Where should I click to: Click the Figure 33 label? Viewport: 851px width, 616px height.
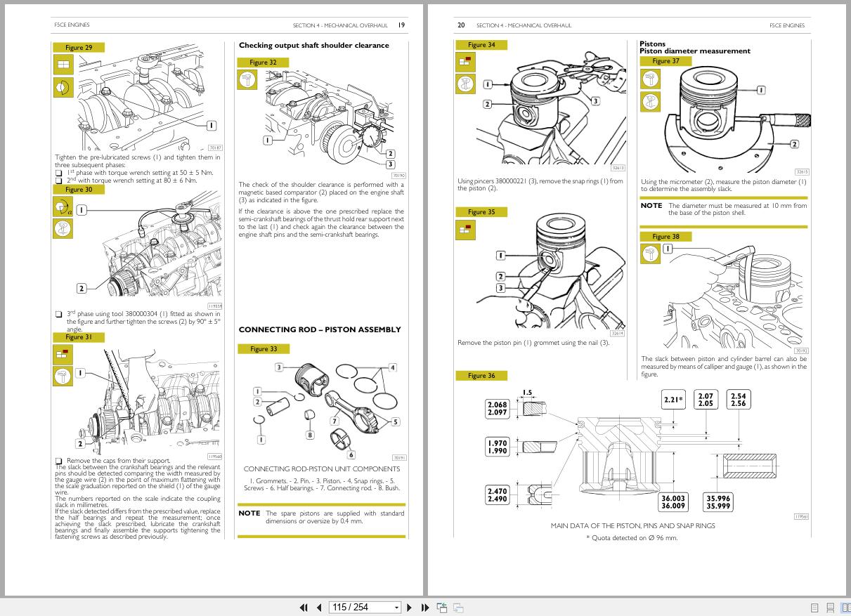pos(264,348)
